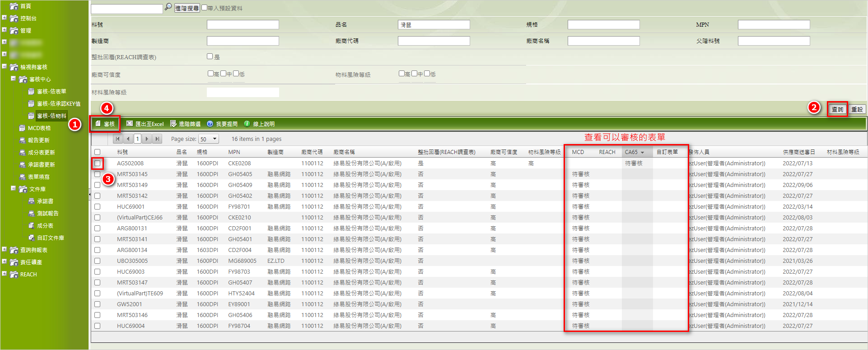Click the 匯出至Excel export icon
868x350 pixels.
(130, 124)
